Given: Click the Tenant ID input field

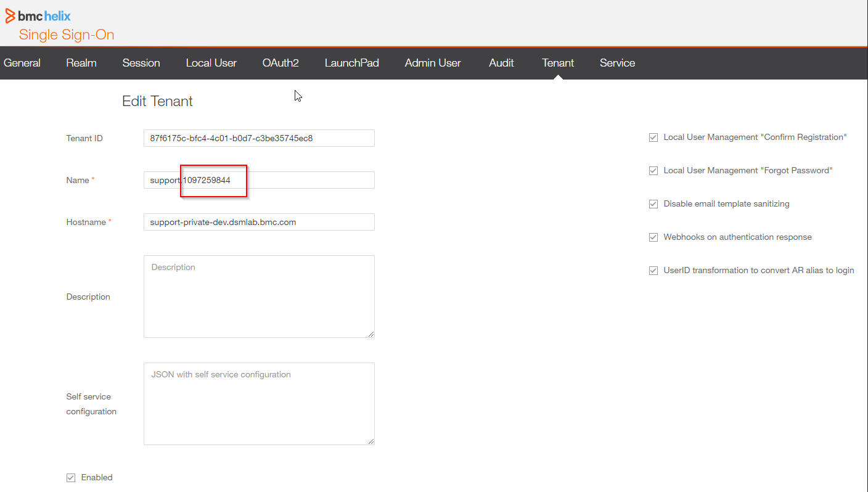Looking at the screenshot, I should (x=259, y=138).
